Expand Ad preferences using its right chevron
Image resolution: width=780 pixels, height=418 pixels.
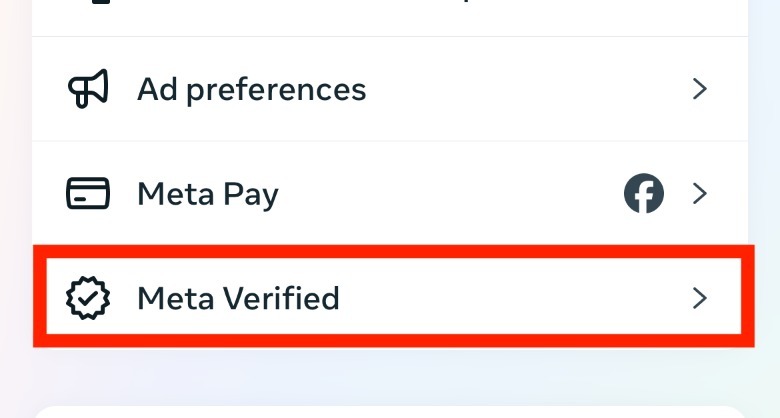tap(700, 90)
